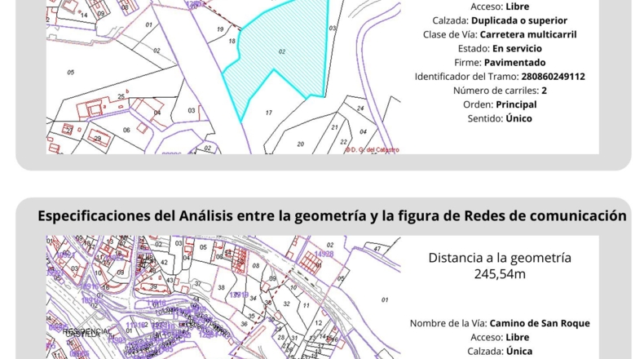The height and width of the screenshot is (359, 644).
Task: Select the 'Calzada: Duplicada o superior' line
Action: click(x=500, y=20)
